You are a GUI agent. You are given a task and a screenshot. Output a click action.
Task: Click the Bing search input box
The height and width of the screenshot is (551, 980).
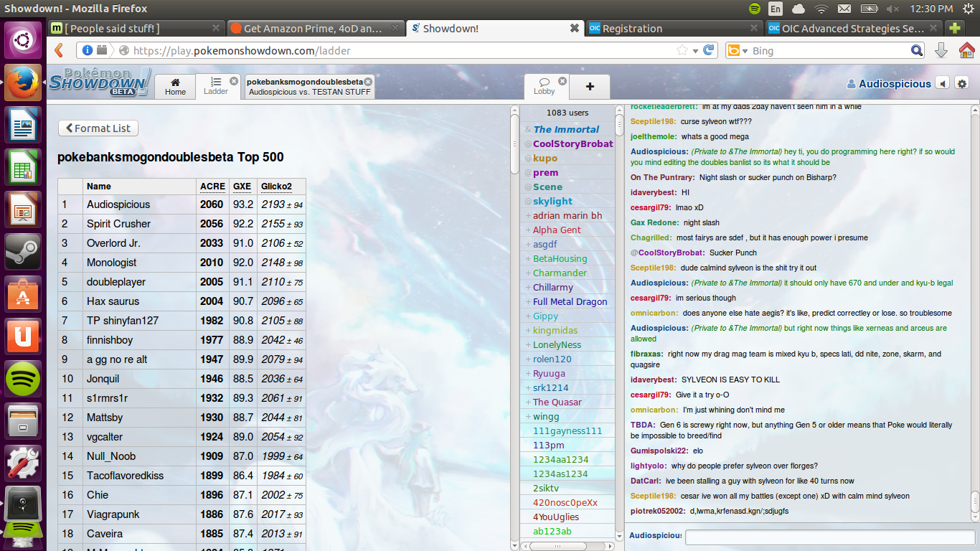829,51
